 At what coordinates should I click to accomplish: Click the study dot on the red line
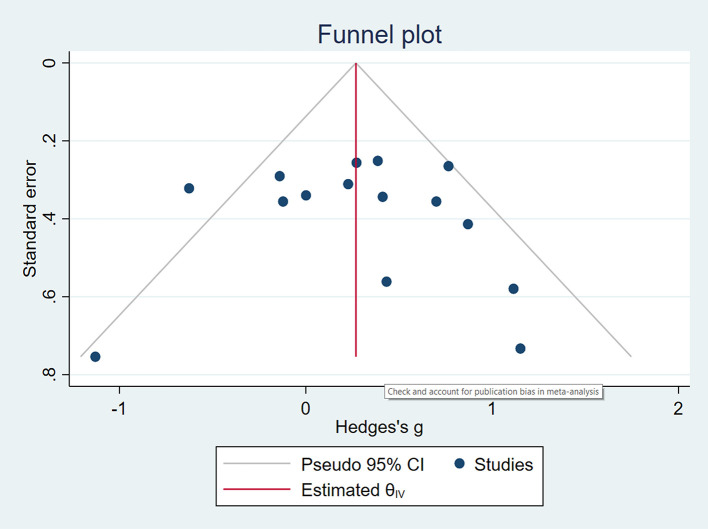click(356, 162)
